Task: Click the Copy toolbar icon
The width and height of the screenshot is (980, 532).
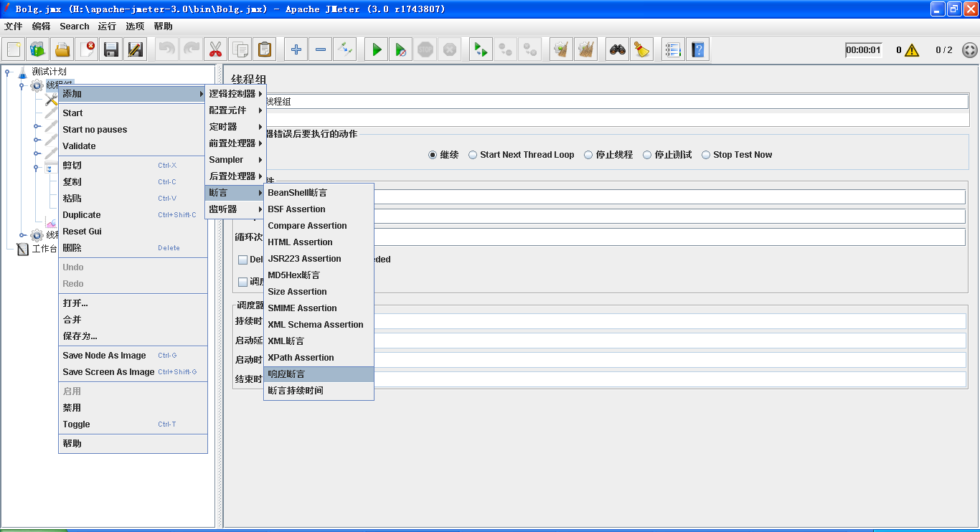Action: click(240, 49)
